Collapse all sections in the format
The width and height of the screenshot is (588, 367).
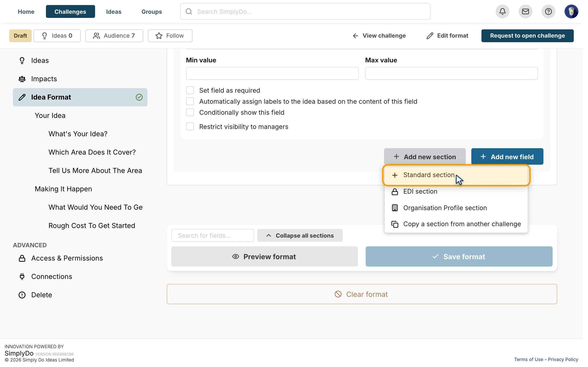[x=300, y=235]
